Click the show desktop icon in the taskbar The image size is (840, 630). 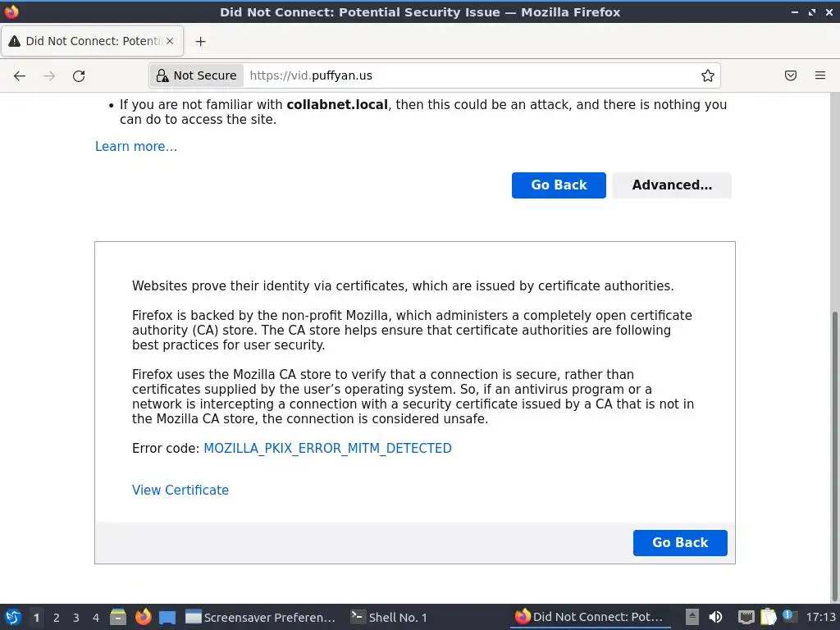(x=167, y=617)
